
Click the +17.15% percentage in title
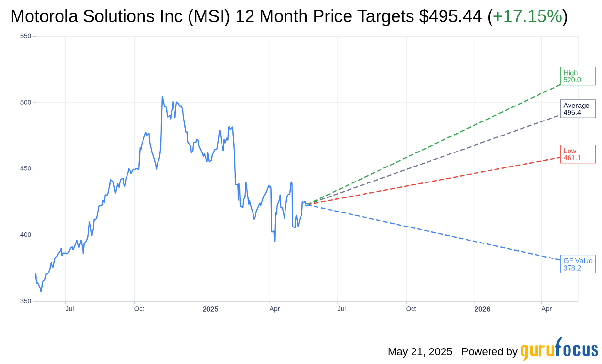(x=527, y=17)
